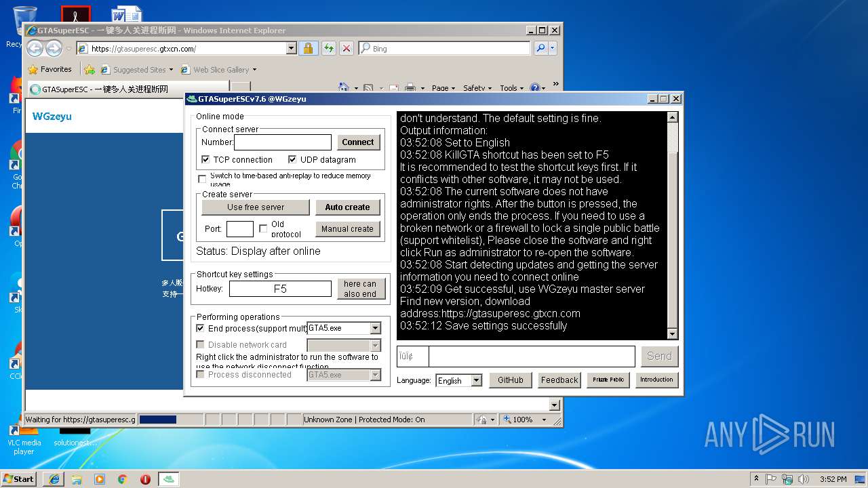Click the Action Center flag icon
Image resolution: width=868 pixels, height=488 pixels.
point(771,479)
